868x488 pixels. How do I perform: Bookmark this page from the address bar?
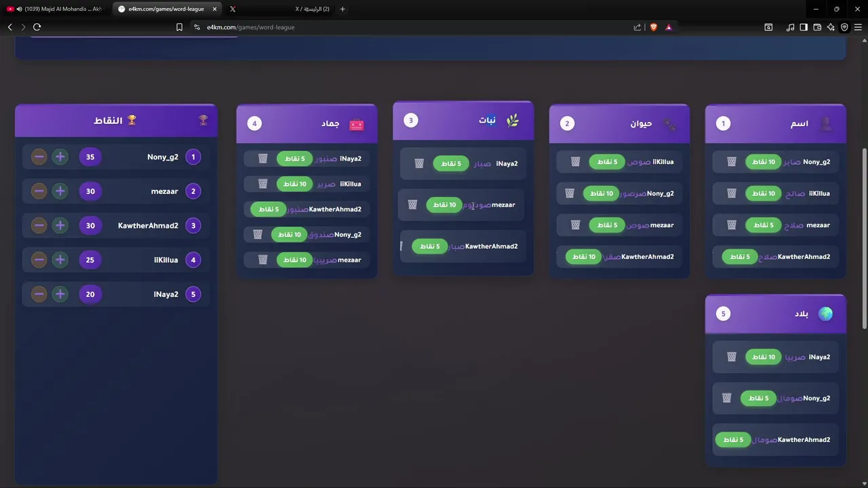pos(179,27)
